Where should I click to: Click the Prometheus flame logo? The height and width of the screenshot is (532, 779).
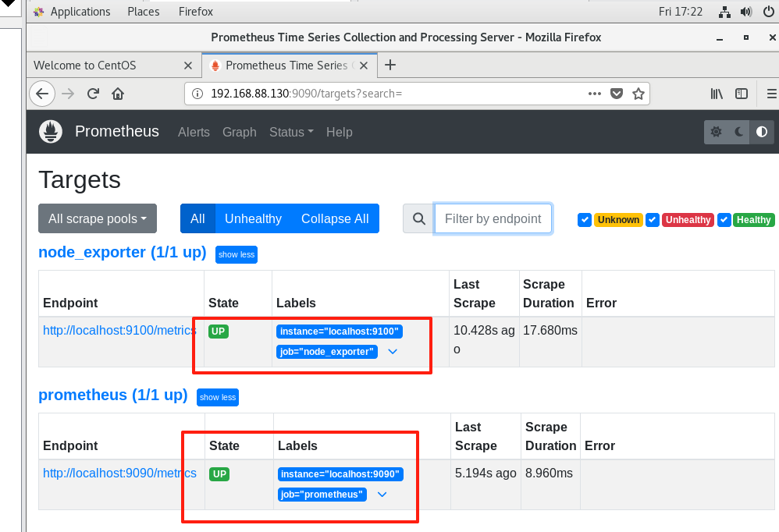51,132
